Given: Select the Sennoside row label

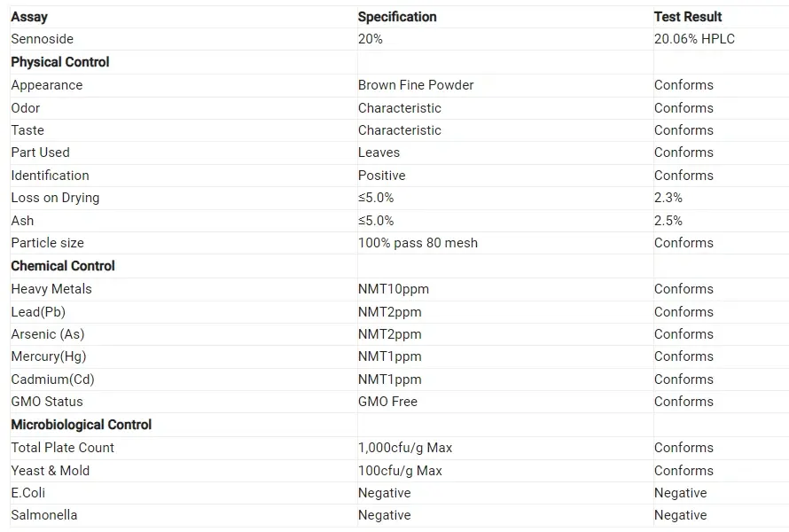Looking at the screenshot, I should 43,39.
